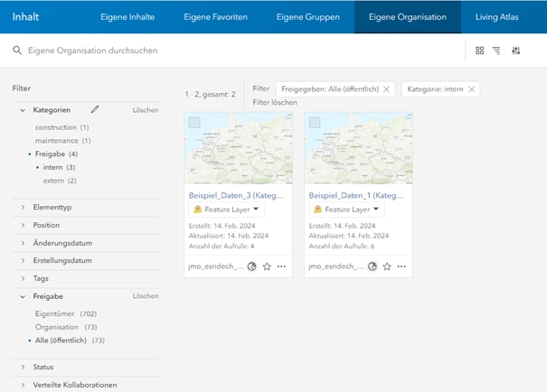The image size is (547, 392).
Task: Select the Beispiel_Daten_3 card checkbox
Action: point(194,122)
